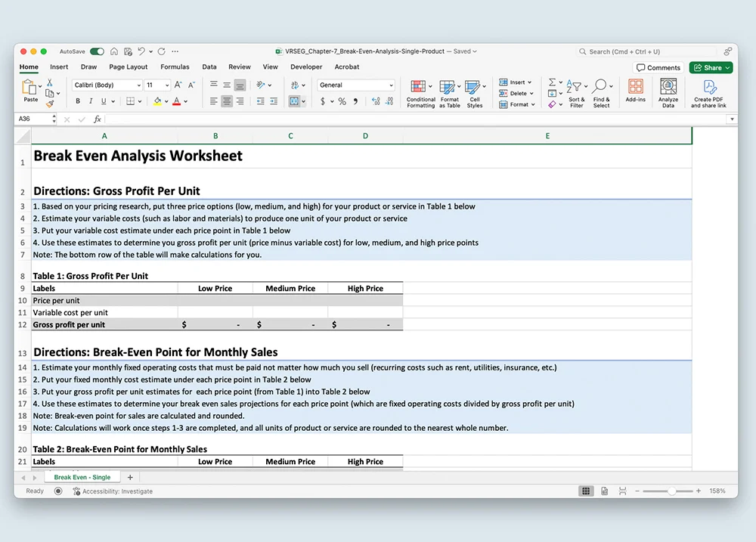Apply the Comma Style format

pyautogui.click(x=355, y=101)
